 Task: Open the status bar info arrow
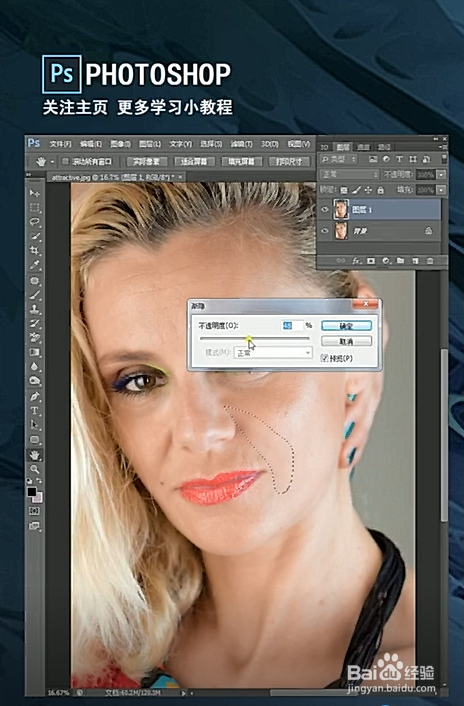183,692
